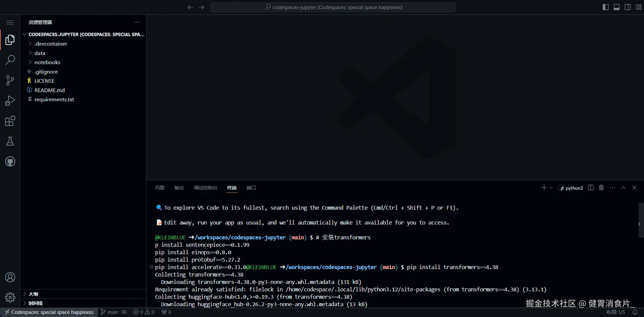
Task: Expand the 时间线 timeline section
Action: [83, 303]
